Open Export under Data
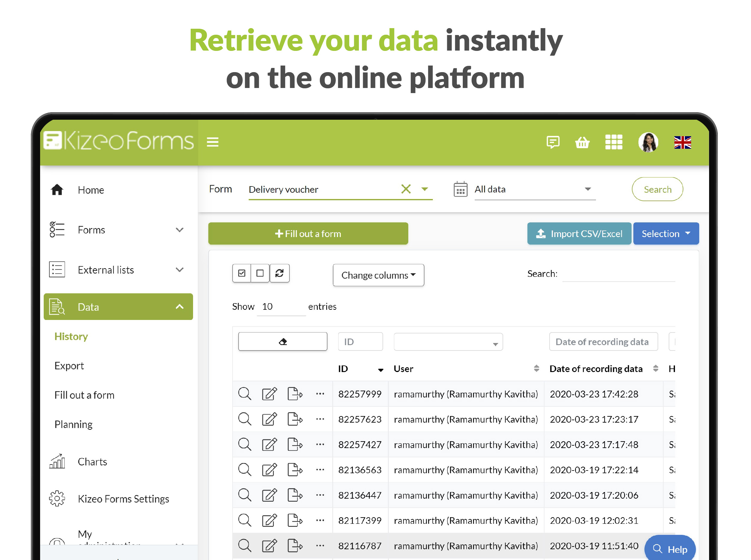 pyautogui.click(x=69, y=366)
